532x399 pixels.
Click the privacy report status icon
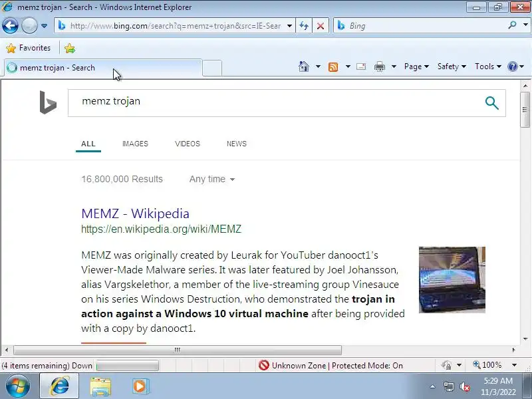[x=446, y=365]
